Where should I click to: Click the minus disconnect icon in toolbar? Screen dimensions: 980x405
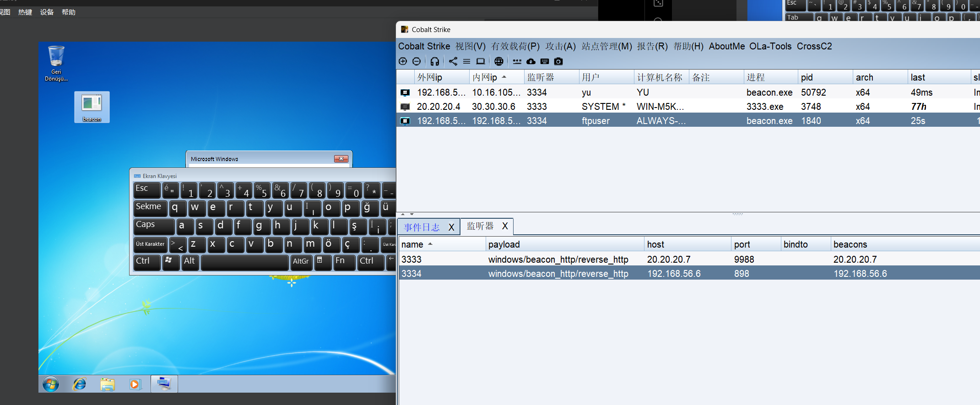click(417, 61)
